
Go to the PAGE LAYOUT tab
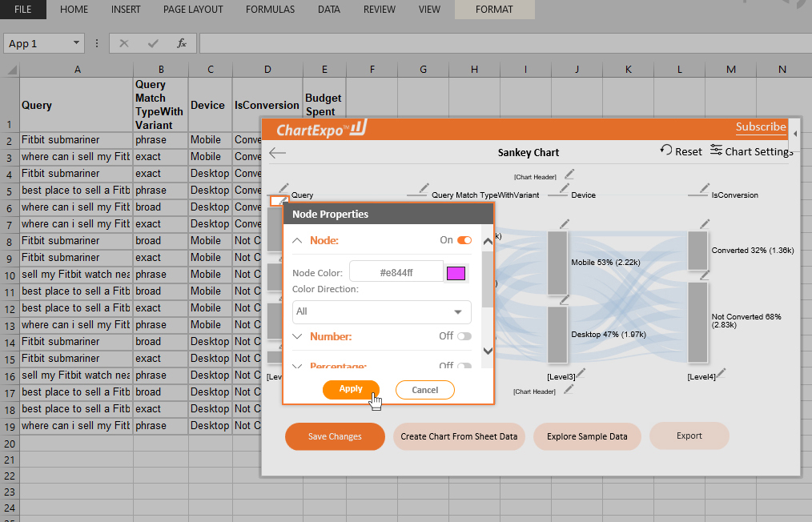click(x=193, y=10)
